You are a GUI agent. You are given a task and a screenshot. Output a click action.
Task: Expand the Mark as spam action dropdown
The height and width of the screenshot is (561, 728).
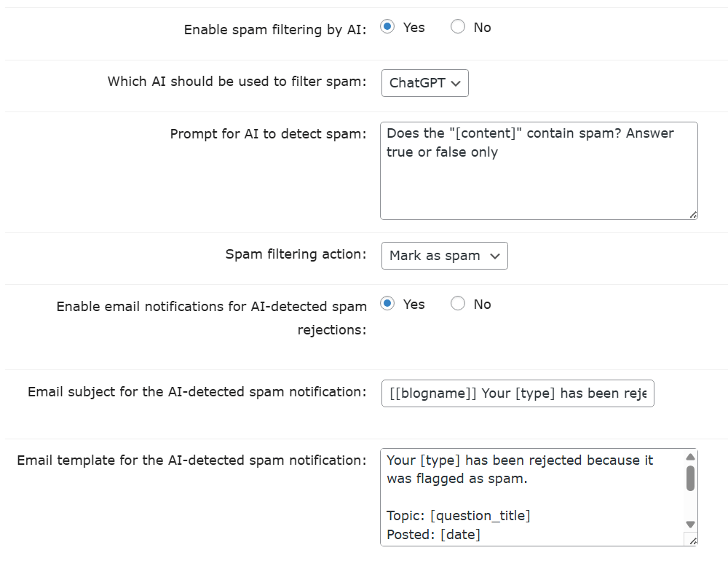click(444, 256)
